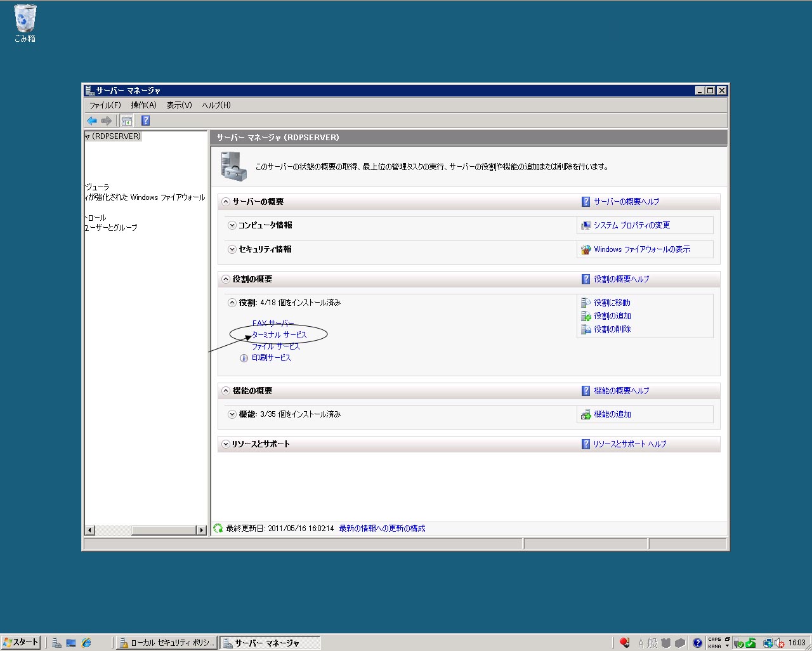Collapse the 役割 installed list chevron
Screen dimensions: 812x651
coord(232,303)
